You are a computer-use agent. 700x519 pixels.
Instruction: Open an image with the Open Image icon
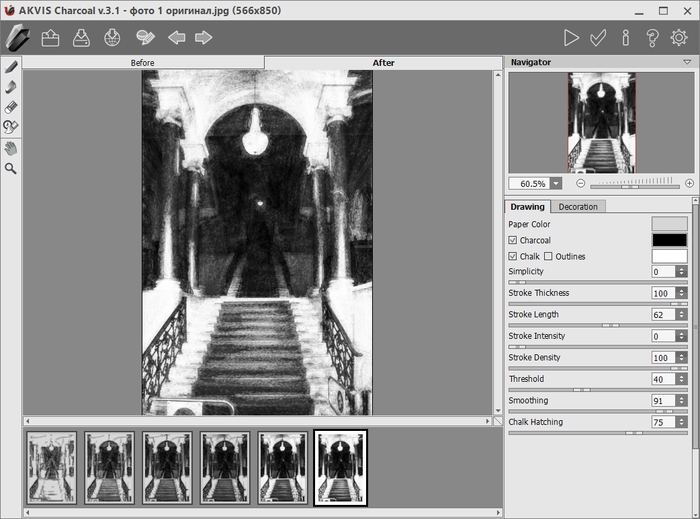[50, 38]
